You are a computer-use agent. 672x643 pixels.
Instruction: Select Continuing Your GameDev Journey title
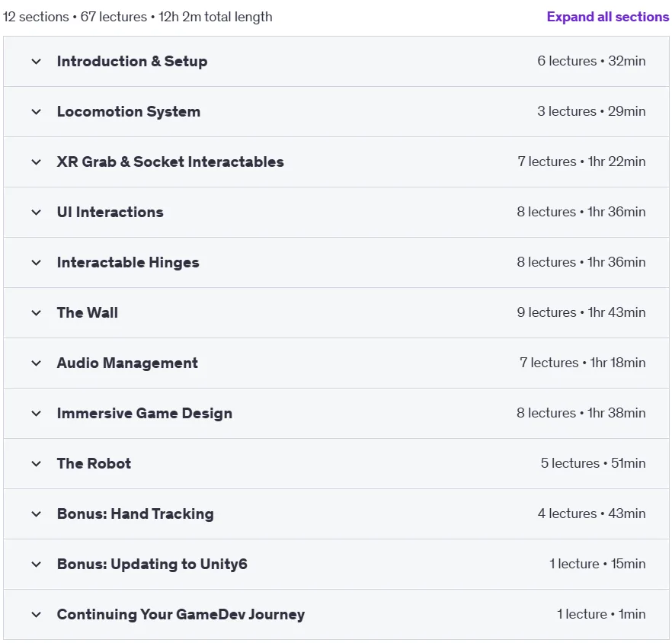point(181,614)
